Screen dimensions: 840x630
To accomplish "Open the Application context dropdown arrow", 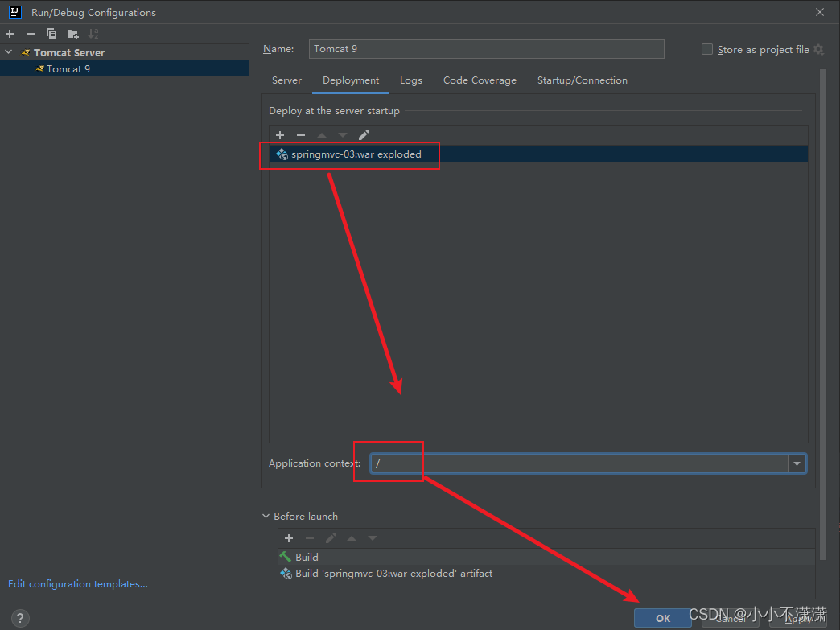I will click(797, 463).
